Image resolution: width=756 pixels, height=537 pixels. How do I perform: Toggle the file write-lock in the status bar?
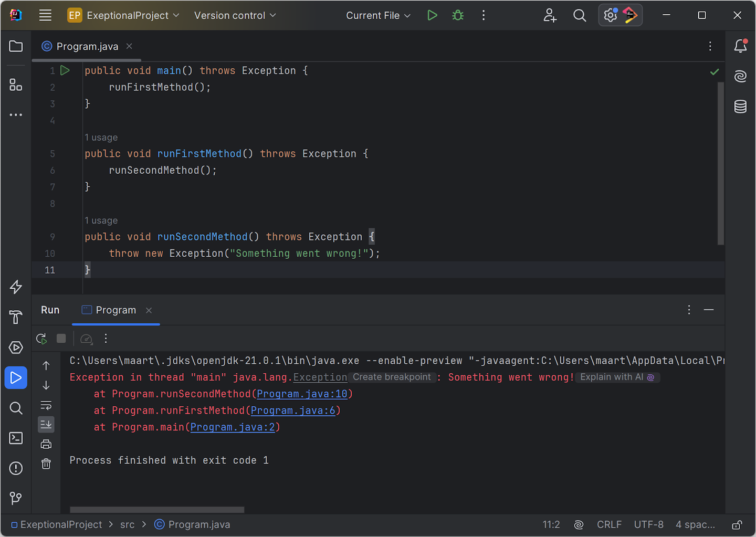737,524
